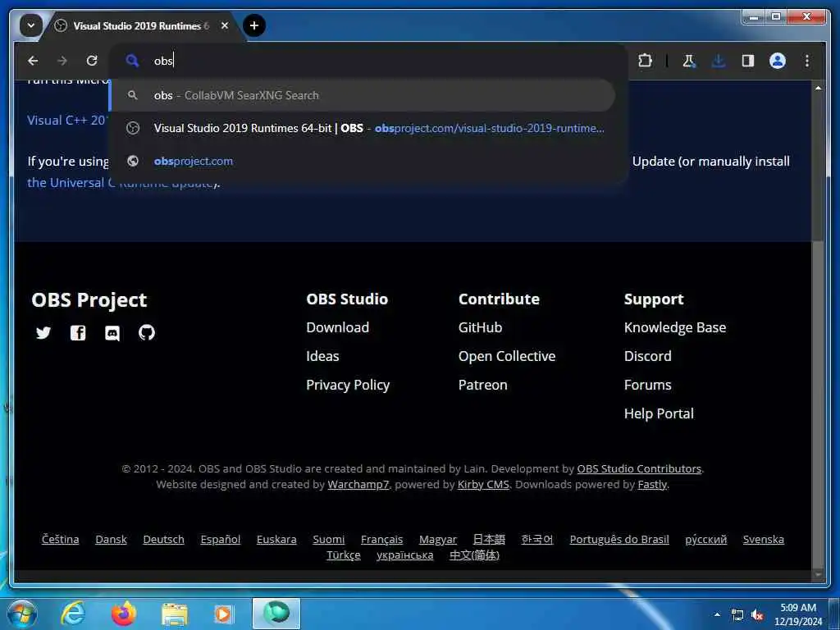
Task: Switch language to Čeština
Action: pyautogui.click(x=61, y=540)
